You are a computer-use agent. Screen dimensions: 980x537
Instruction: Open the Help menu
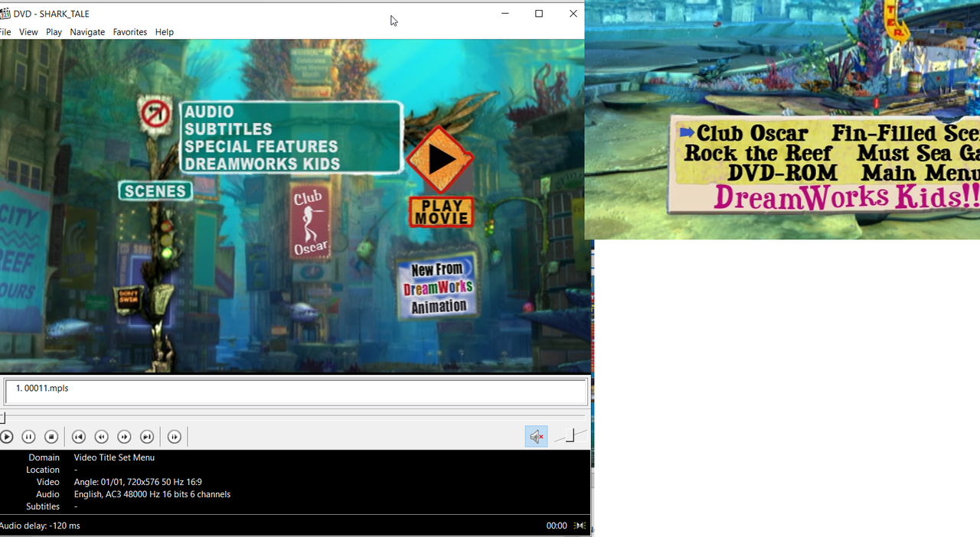[165, 32]
